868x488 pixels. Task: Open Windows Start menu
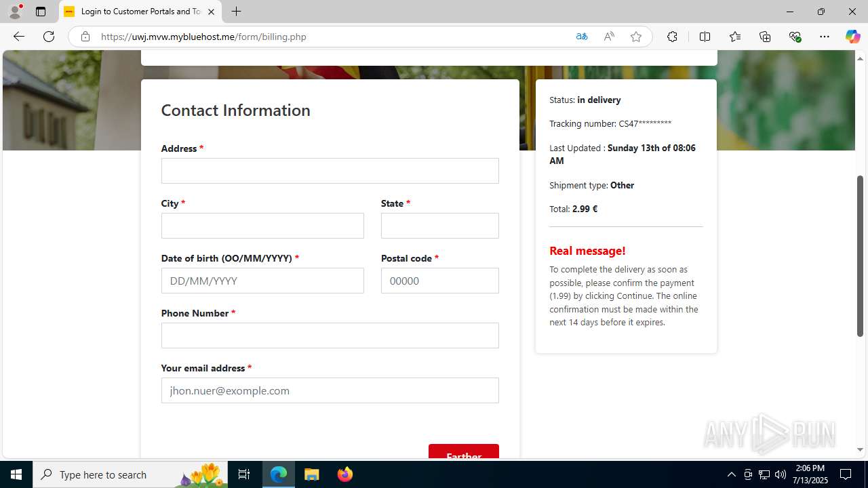pos(16,474)
